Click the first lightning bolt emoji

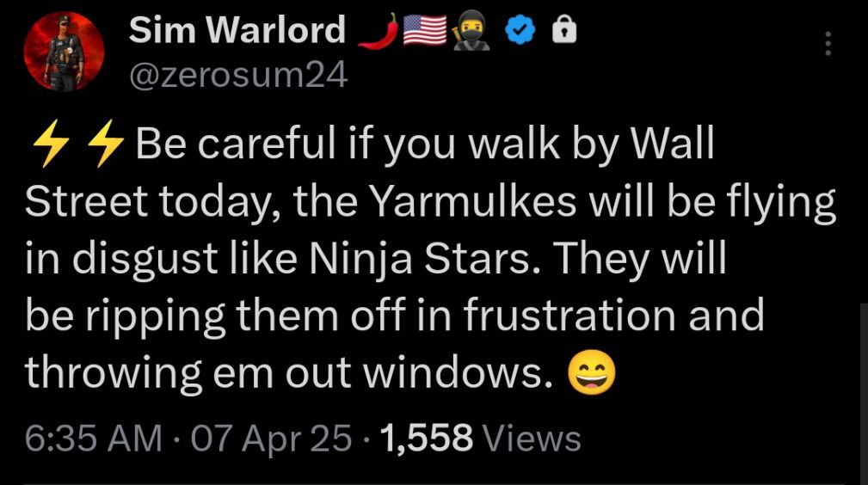point(51,143)
